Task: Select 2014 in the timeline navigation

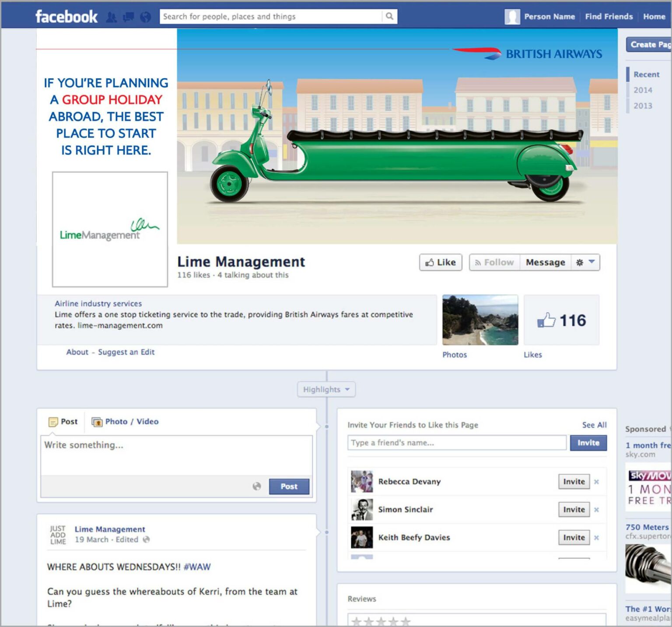Action: 643,90
